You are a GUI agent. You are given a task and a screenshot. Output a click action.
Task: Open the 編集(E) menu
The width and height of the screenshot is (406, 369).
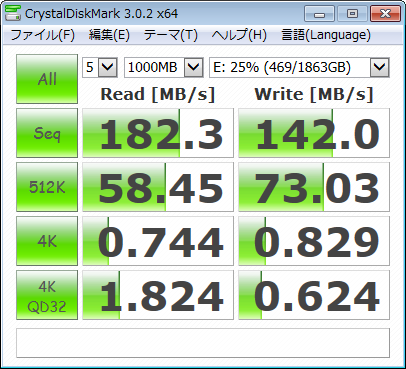tap(109, 35)
